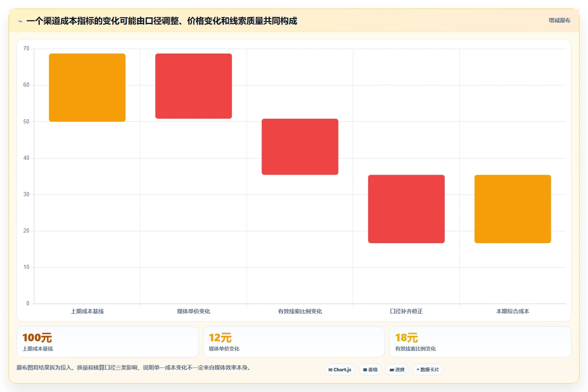Viewport: 588px width, 392px height.
Task: Click the 媒体单价变化 x-axis label
Action: pyautogui.click(x=194, y=311)
